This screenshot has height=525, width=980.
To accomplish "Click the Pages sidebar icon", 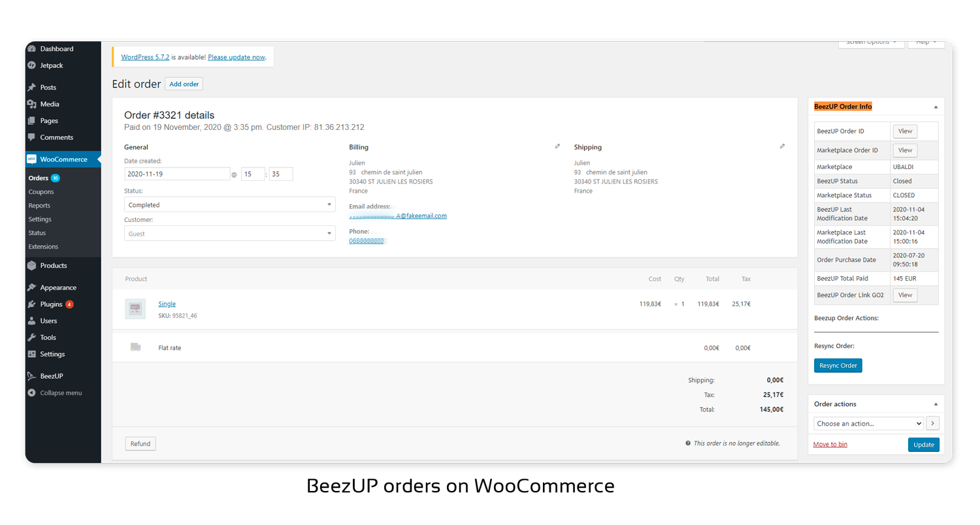I will tap(31, 121).
